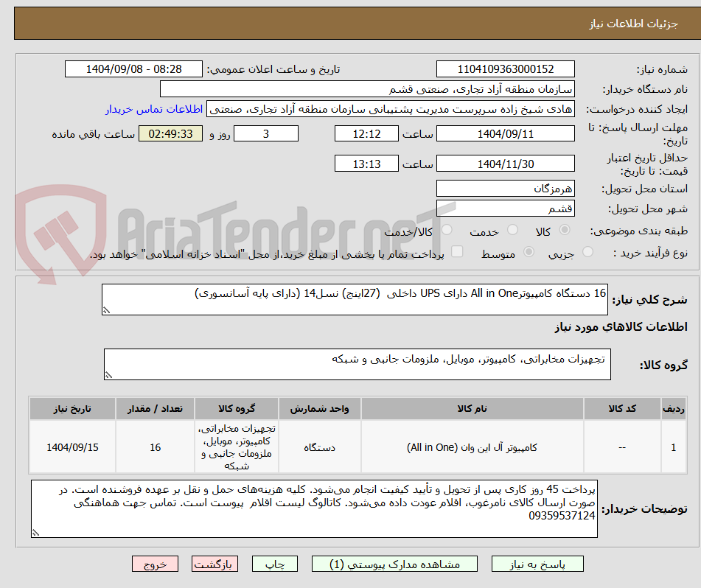Click the نام کالا column header
The height and width of the screenshot is (588, 701).
472,409
